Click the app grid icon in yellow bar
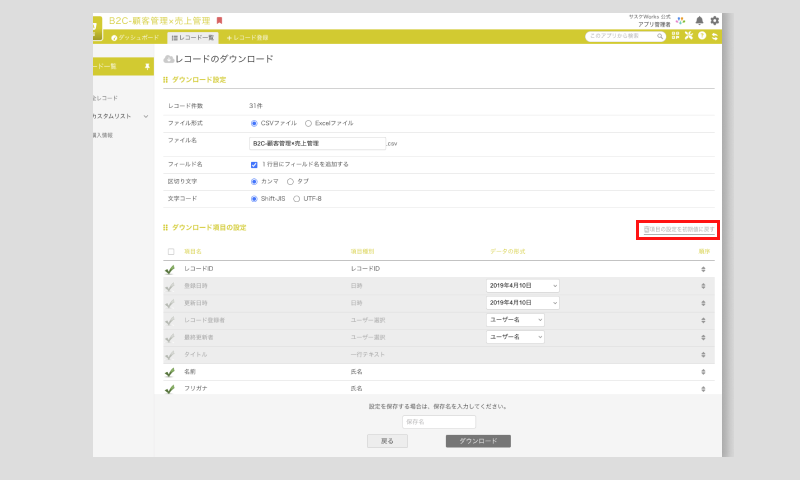Screen dimensions: 800x480 (x=676, y=36)
